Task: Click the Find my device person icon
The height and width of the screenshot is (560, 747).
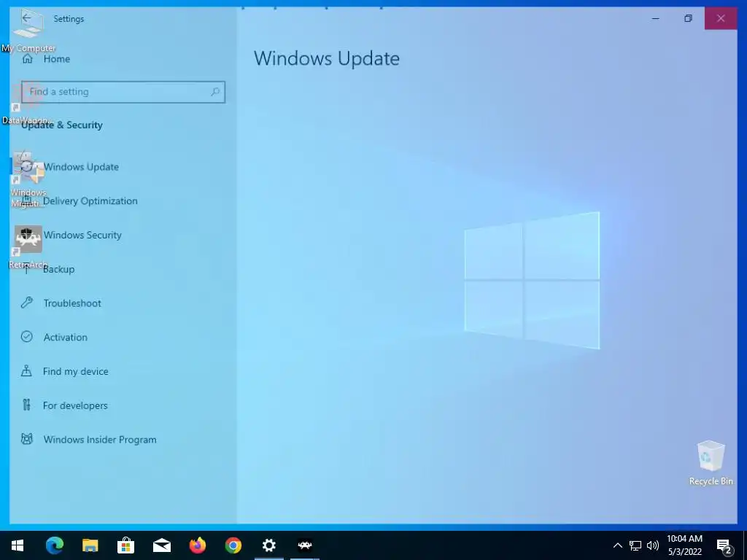Action: pyautogui.click(x=27, y=371)
